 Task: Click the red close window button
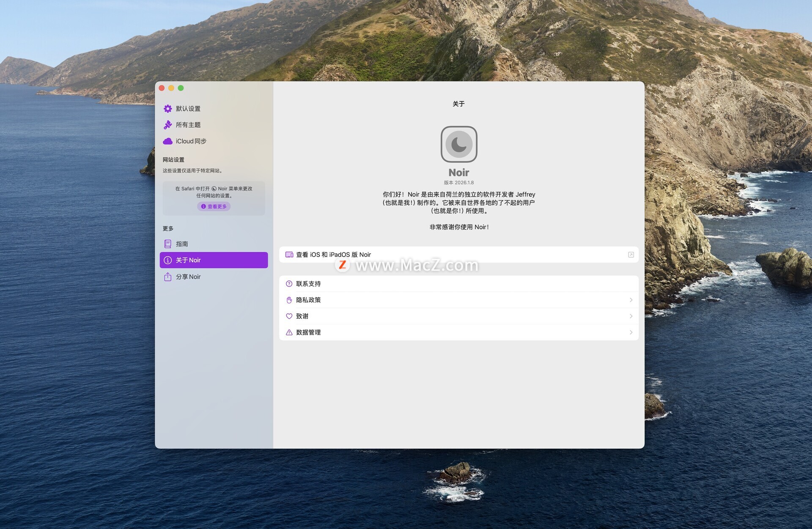[x=162, y=88]
